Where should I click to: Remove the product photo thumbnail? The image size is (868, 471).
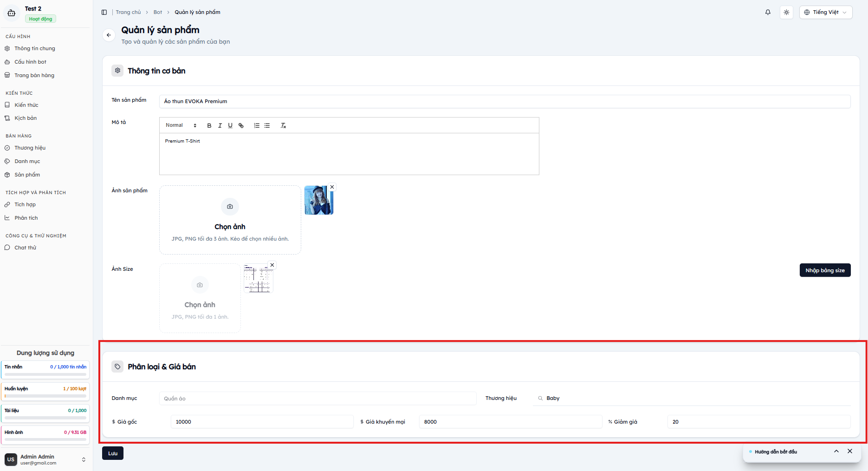332,187
